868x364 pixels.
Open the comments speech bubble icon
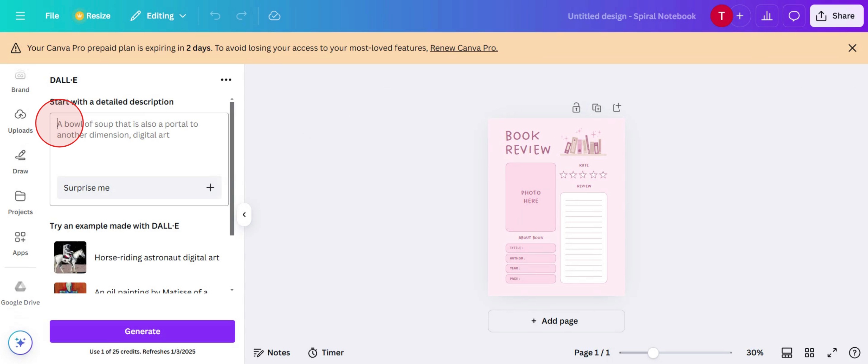(x=794, y=16)
